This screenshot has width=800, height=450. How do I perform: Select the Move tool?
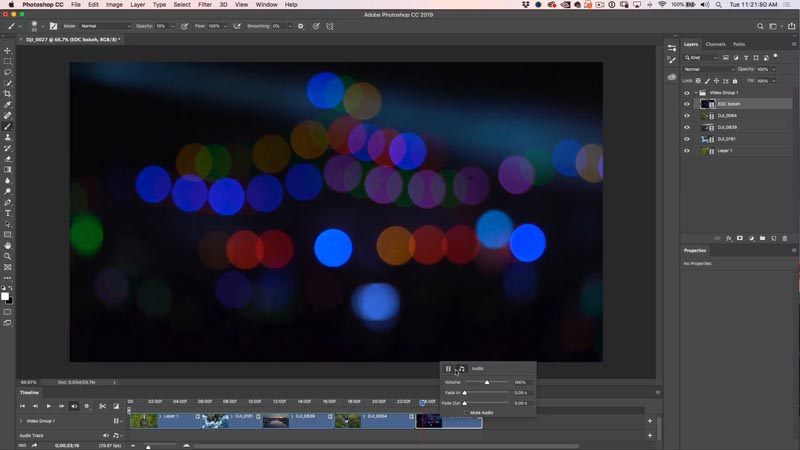pyautogui.click(x=8, y=51)
